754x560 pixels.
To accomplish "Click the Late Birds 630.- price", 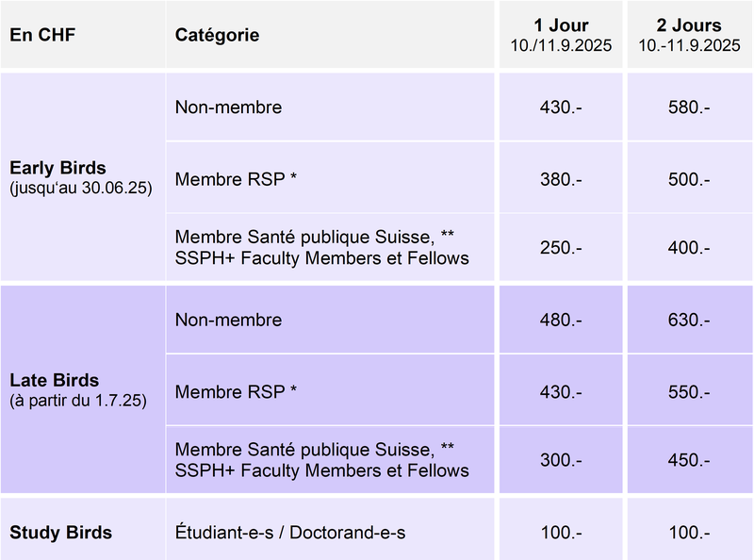I will [x=690, y=320].
